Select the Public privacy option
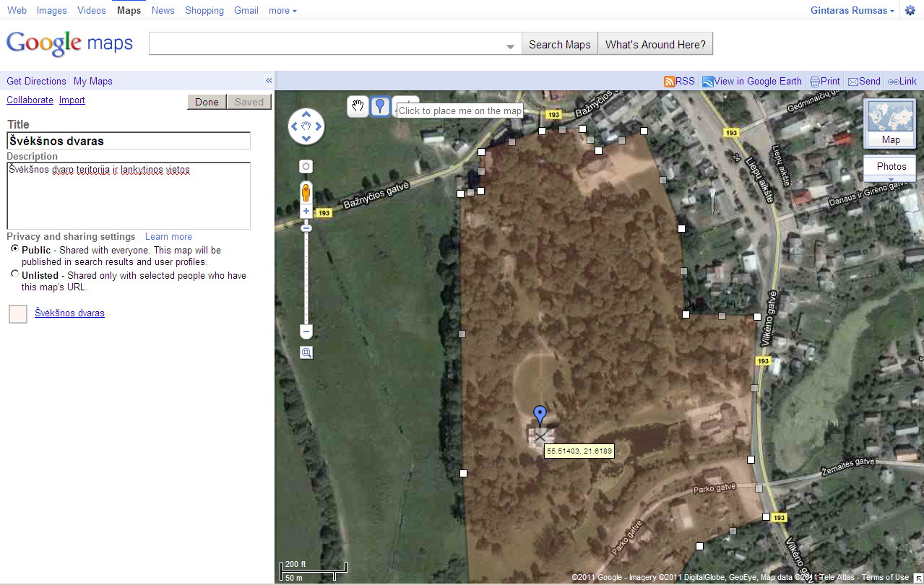Image resolution: width=924 pixels, height=585 pixels. 15,249
